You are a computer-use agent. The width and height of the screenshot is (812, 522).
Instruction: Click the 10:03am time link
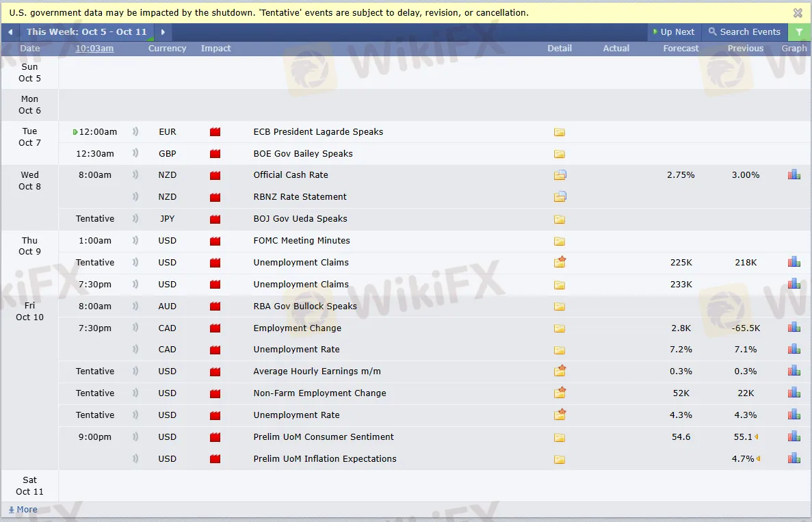(94, 49)
